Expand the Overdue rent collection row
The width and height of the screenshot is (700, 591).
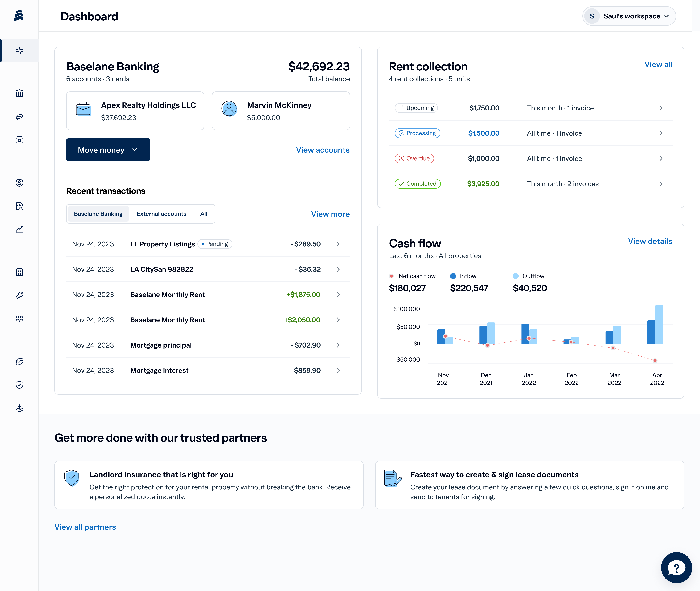tap(661, 158)
